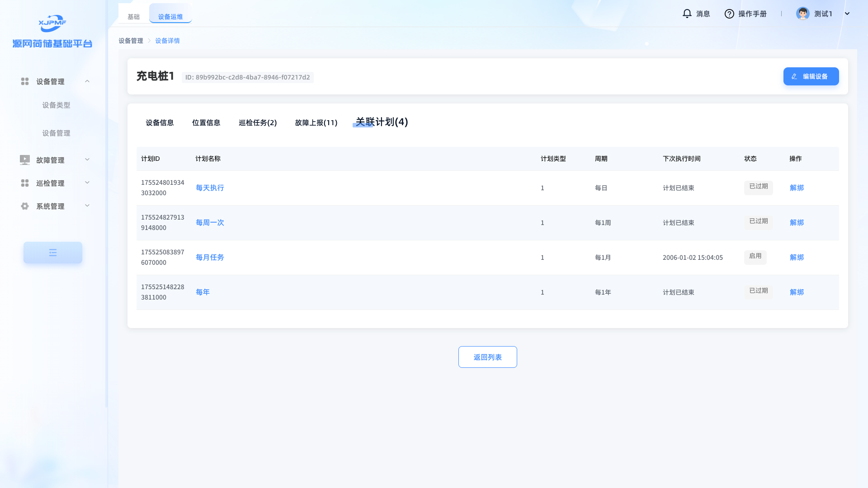Click the 系统管理 gear icon in sidebar

click(x=25, y=206)
